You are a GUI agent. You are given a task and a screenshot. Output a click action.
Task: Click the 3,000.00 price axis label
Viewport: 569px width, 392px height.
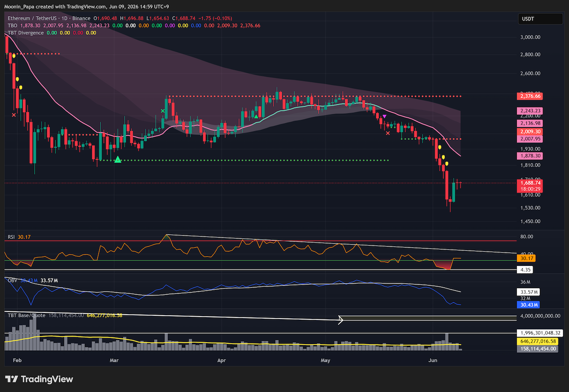(x=531, y=37)
